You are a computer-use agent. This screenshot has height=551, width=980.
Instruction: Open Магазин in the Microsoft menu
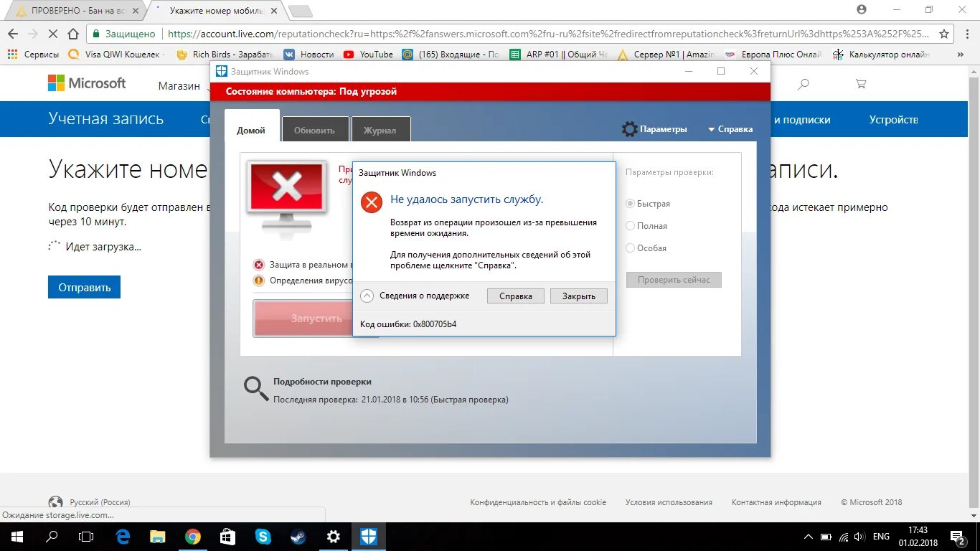pos(179,85)
